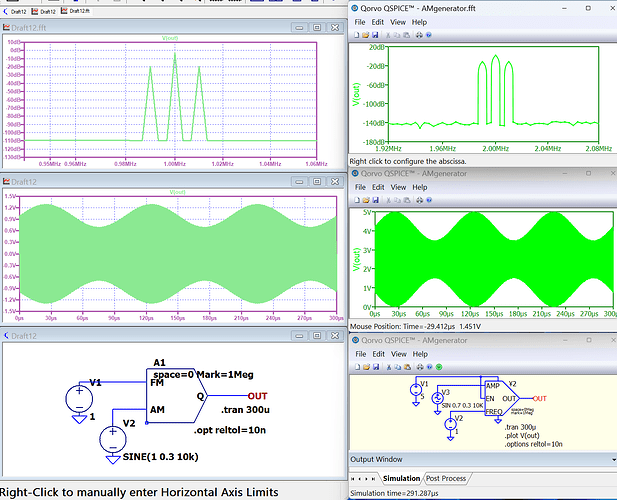617x500 pixels.
Task: Click Save icon in QSPICE waveform window toolbar
Action: [x=376, y=200]
